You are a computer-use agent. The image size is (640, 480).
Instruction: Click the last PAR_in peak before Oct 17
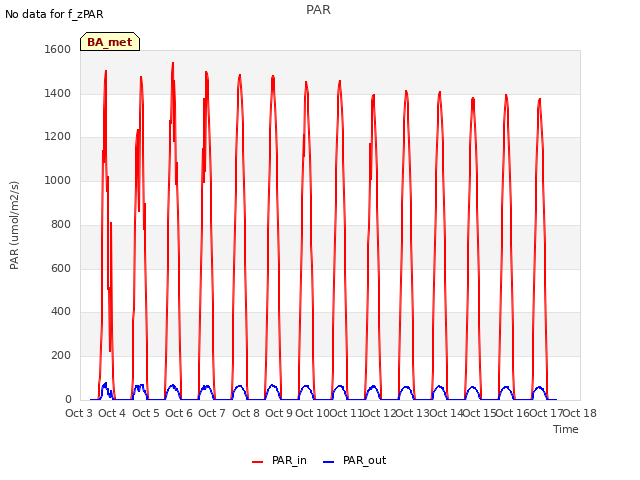click(x=540, y=100)
